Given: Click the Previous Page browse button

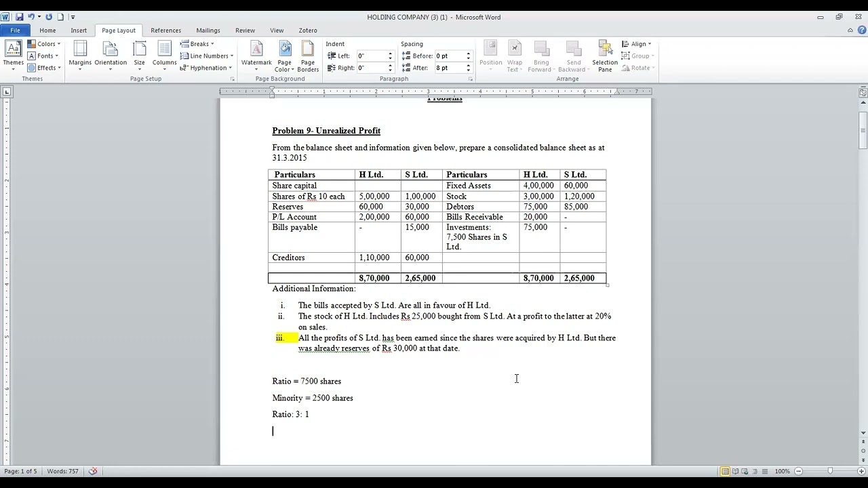Looking at the screenshot, I should pyautogui.click(x=863, y=443).
